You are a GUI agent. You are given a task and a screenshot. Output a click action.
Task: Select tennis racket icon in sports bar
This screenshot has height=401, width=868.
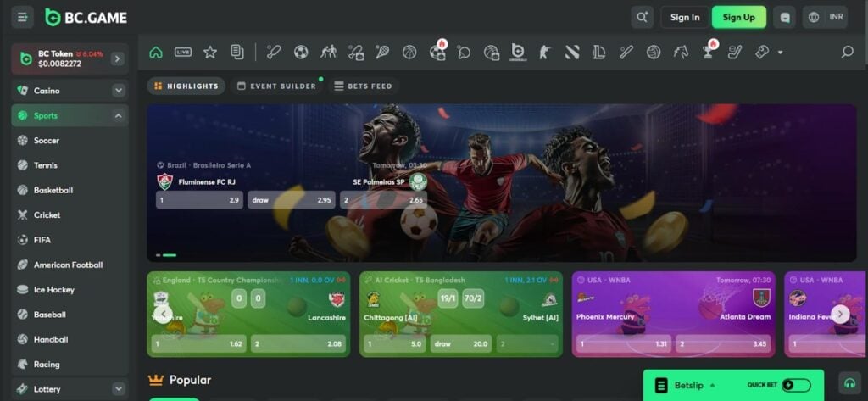pyautogui.click(x=382, y=52)
